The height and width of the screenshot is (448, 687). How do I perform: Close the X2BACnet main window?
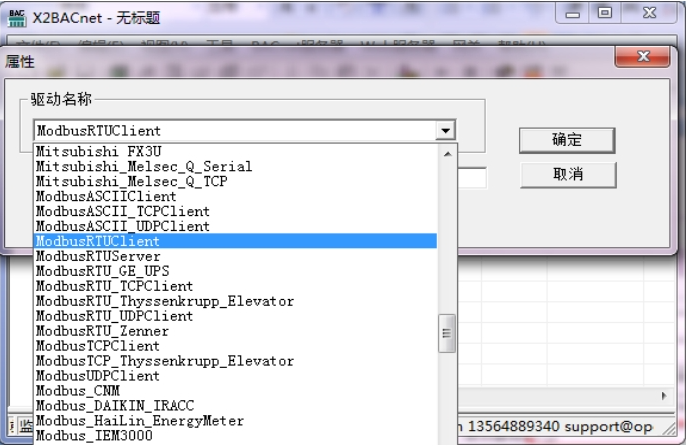tap(649, 13)
